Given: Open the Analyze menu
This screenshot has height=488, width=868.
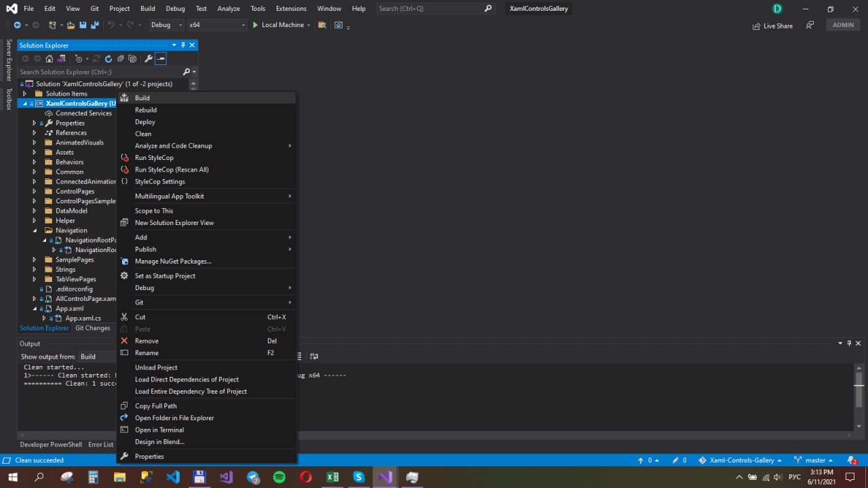Looking at the screenshot, I should [229, 9].
